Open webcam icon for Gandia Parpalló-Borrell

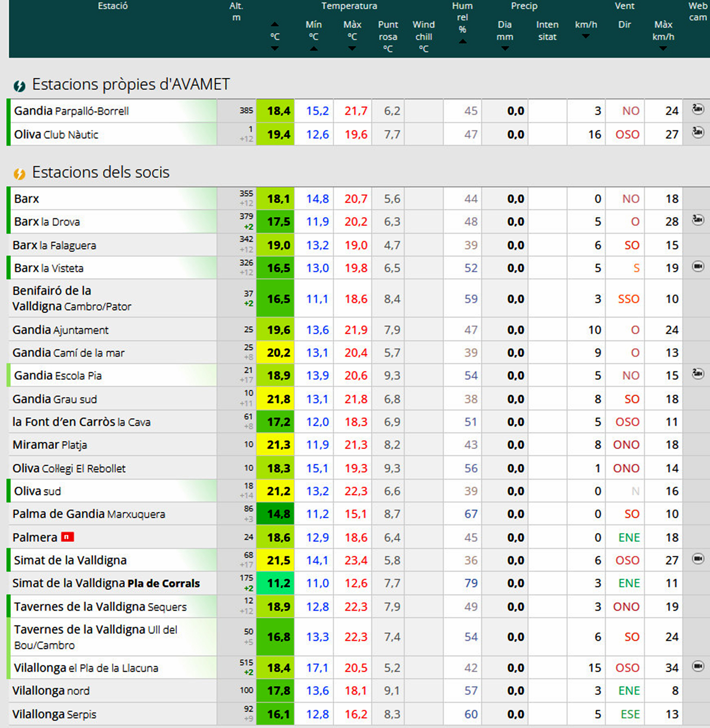[698, 109]
